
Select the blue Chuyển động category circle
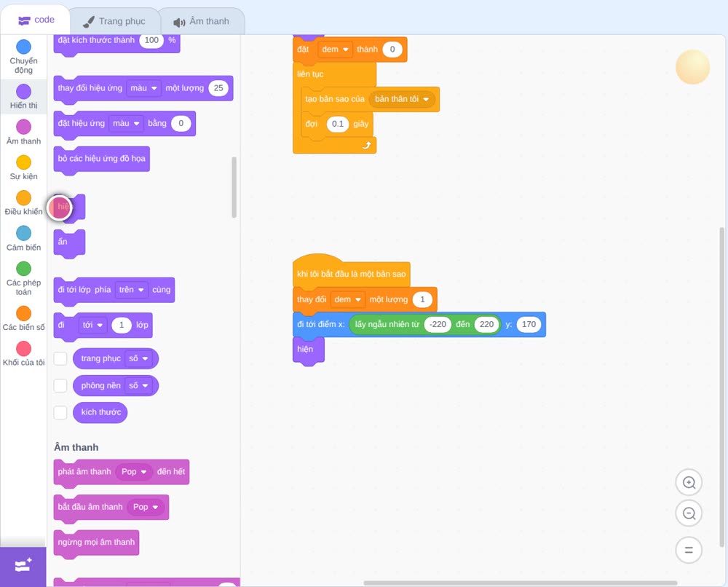[x=24, y=47]
